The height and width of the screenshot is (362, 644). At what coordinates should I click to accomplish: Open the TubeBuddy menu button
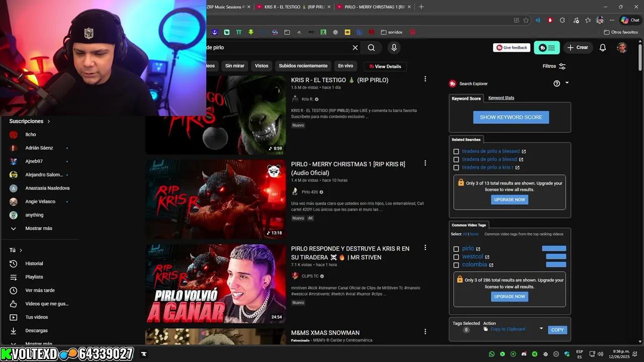tap(547, 47)
